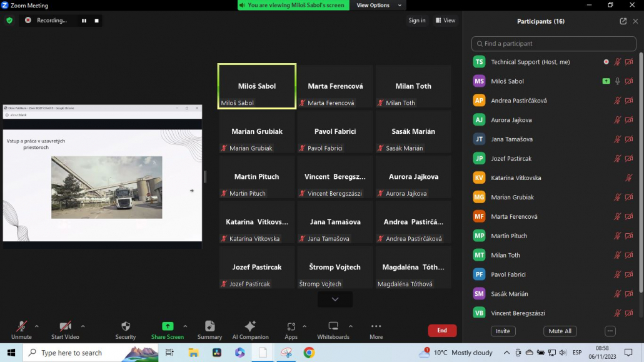Launch the AI Companion sparkle icon
The width and height of the screenshot is (644, 362).
point(250,326)
